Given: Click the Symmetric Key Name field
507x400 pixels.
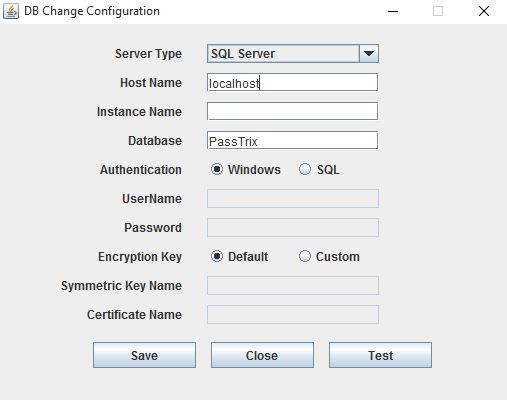Looking at the screenshot, I should click(x=293, y=285).
